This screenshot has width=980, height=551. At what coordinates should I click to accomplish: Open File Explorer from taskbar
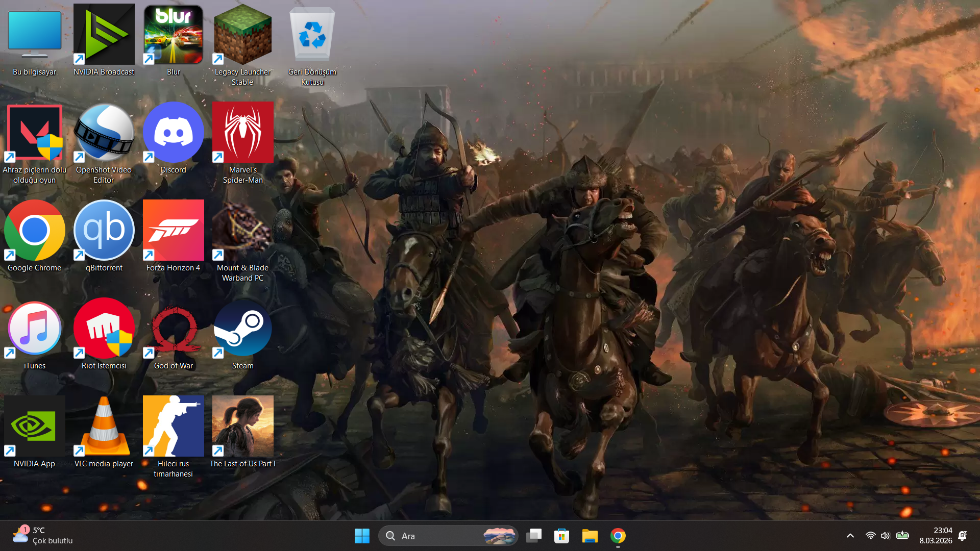point(590,536)
